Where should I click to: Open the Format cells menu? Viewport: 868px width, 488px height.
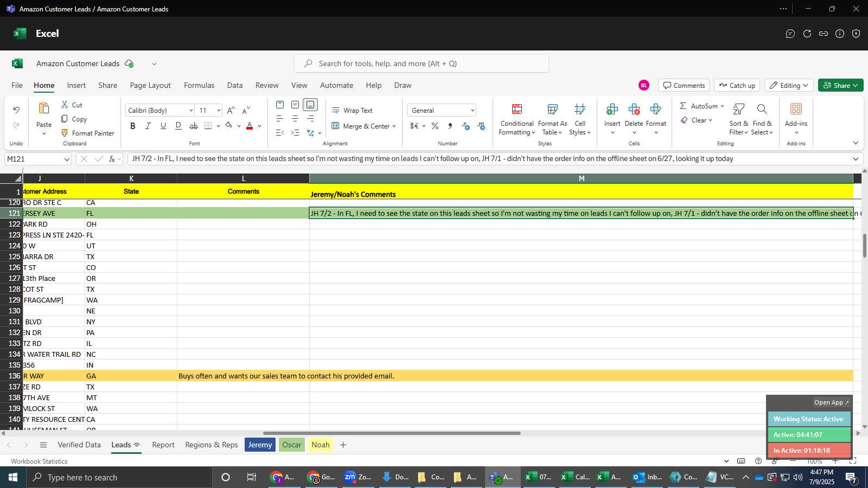click(x=656, y=119)
